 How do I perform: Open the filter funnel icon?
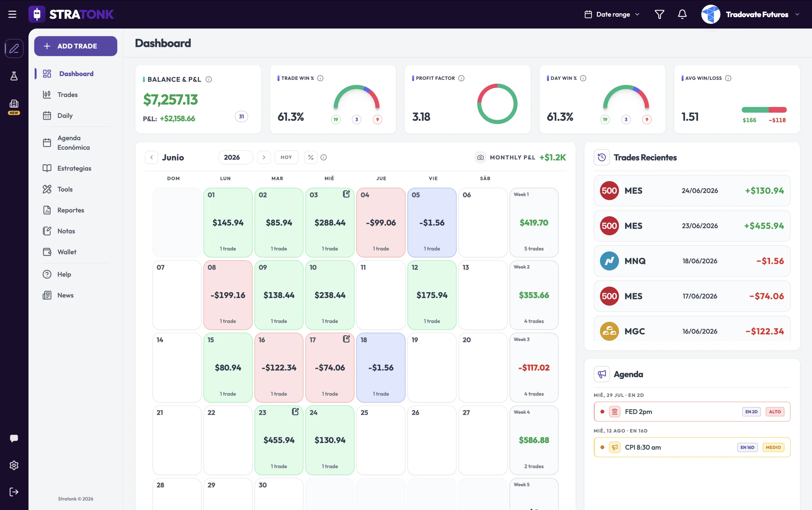659,14
